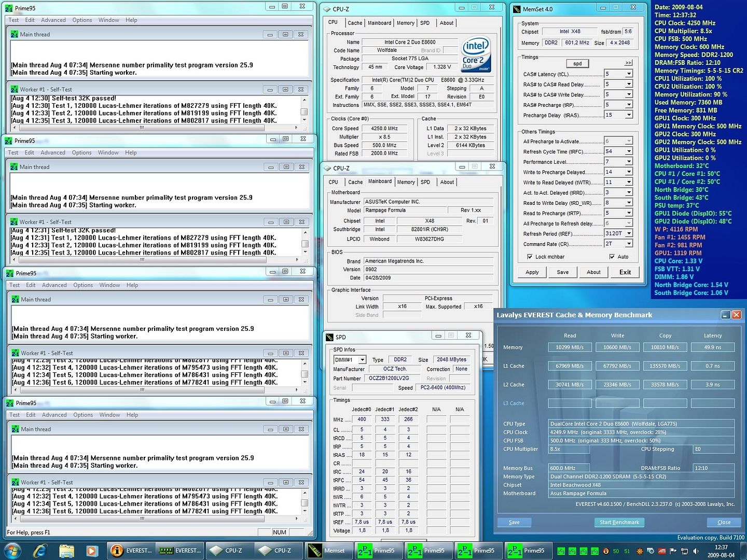This screenshot has width=747, height=560.
Task: Toggle the Auto checkbox in MemSet
Action: pyautogui.click(x=612, y=257)
